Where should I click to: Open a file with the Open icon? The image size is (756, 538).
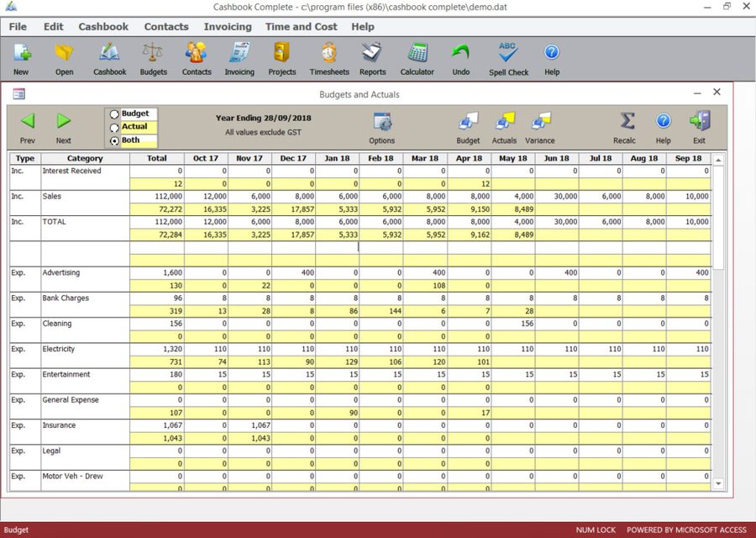tap(64, 53)
